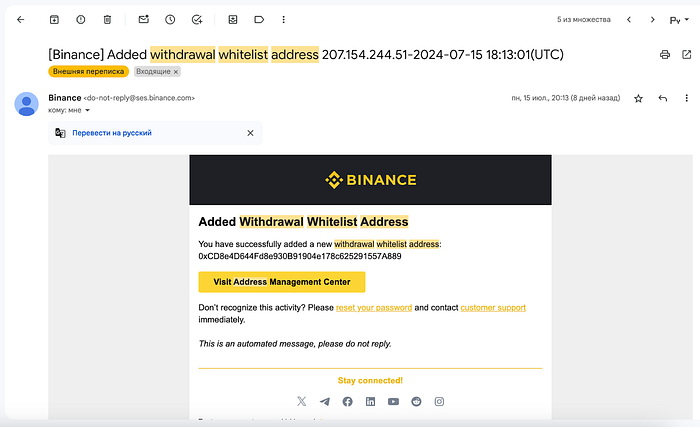Delete the email with trash icon
The height and width of the screenshot is (427, 700).
tap(107, 20)
